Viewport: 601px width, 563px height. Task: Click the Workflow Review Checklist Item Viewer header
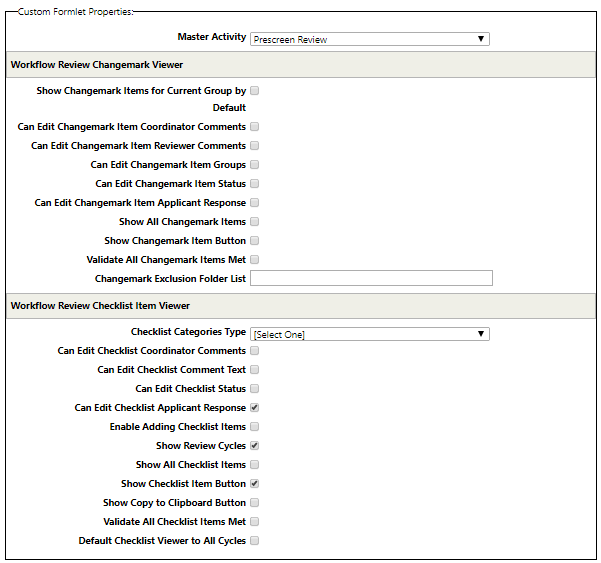(301, 306)
